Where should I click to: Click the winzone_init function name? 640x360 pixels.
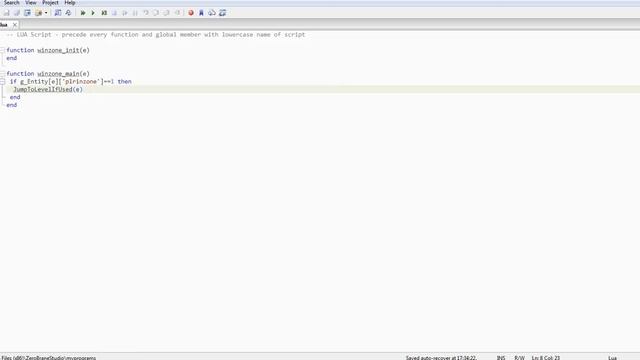click(58, 50)
